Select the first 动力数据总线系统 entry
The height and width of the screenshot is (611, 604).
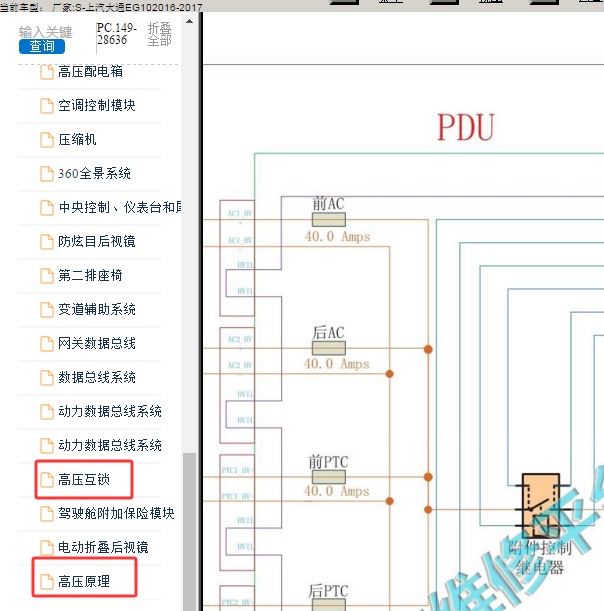tap(110, 411)
